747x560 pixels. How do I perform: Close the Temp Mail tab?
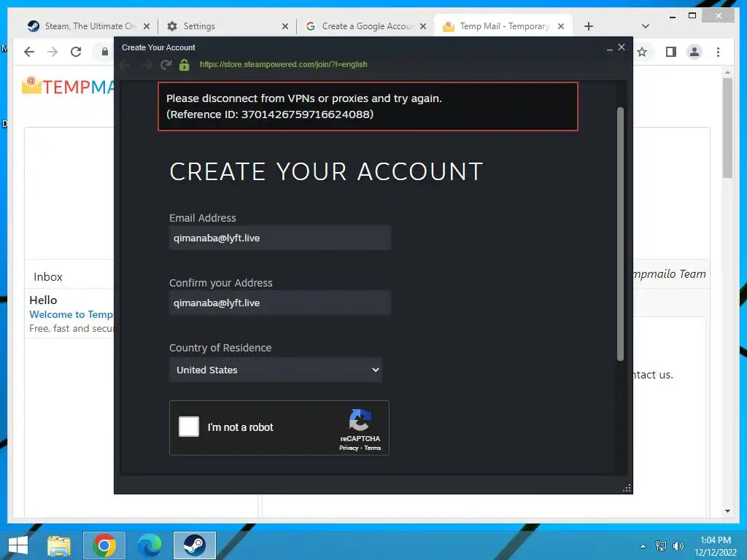(561, 26)
